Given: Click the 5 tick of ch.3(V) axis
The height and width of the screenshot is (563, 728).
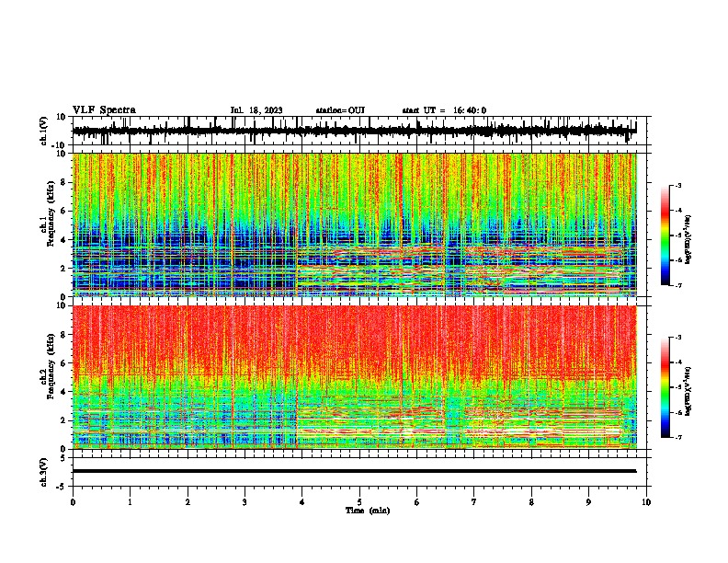Looking at the screenshot, I should click(x=63, y=457).
